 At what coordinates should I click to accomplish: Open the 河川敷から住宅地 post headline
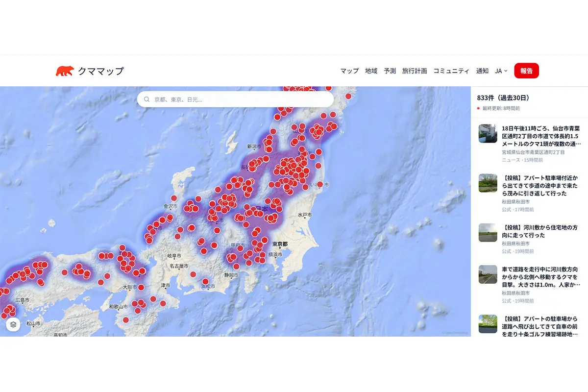pyautogui.click(x=539, y=232)
